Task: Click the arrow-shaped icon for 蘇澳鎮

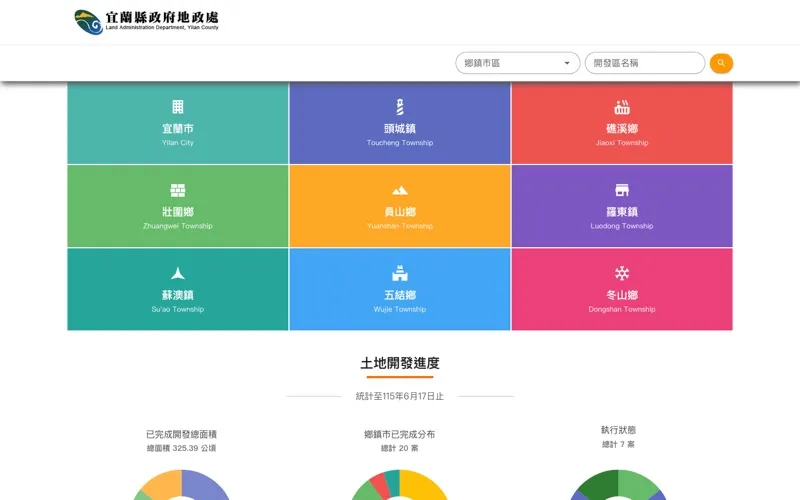Action: pos(178,273)
